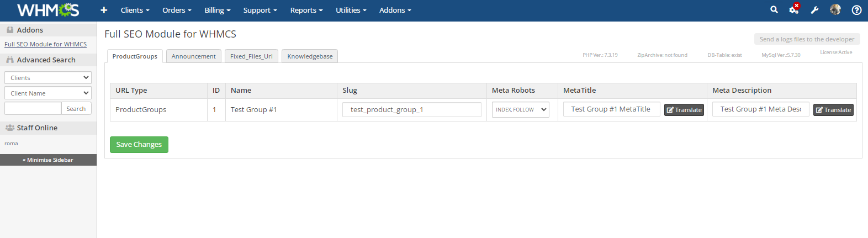Switch to the ProductGroups tab
The image size is (868, 238).
(135, 56)
